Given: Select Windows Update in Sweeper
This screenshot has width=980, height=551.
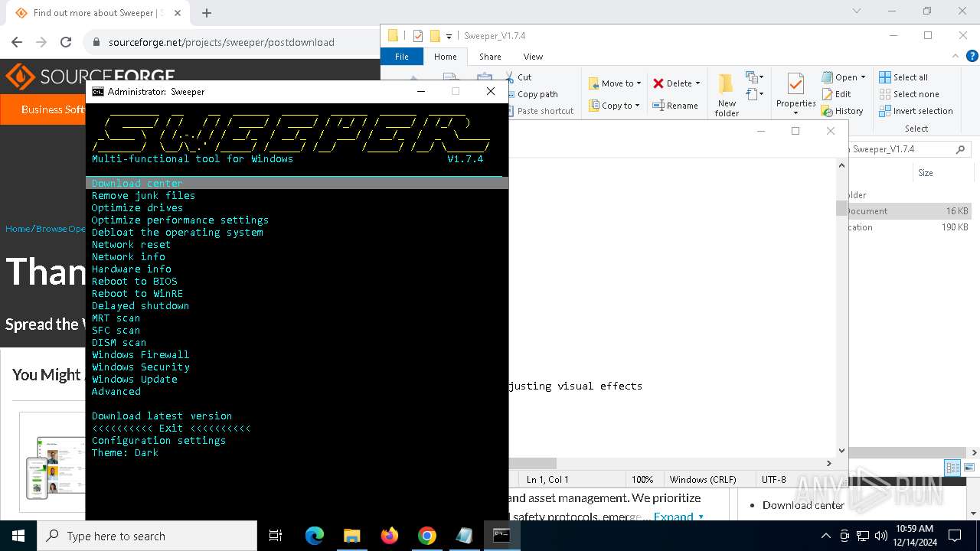Looking at the screenshot, I should point(134,380).
